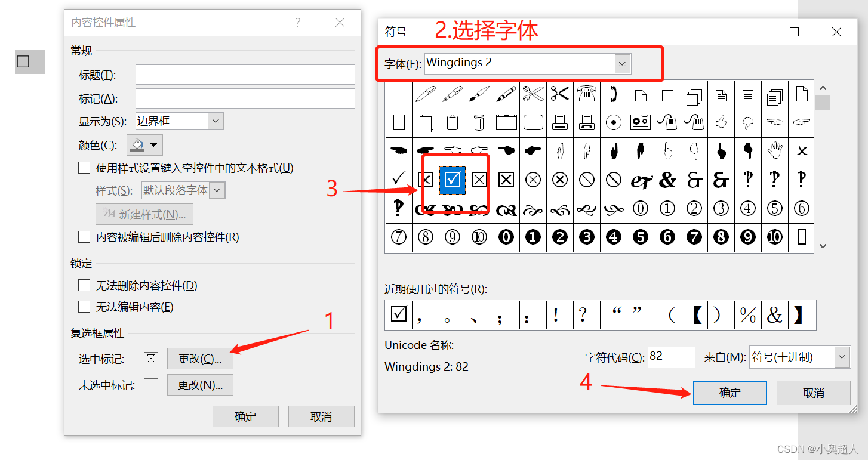The image size is (868, 460).
Task: Pick the desk telephone symbol
Action: (x=587, y=94)
